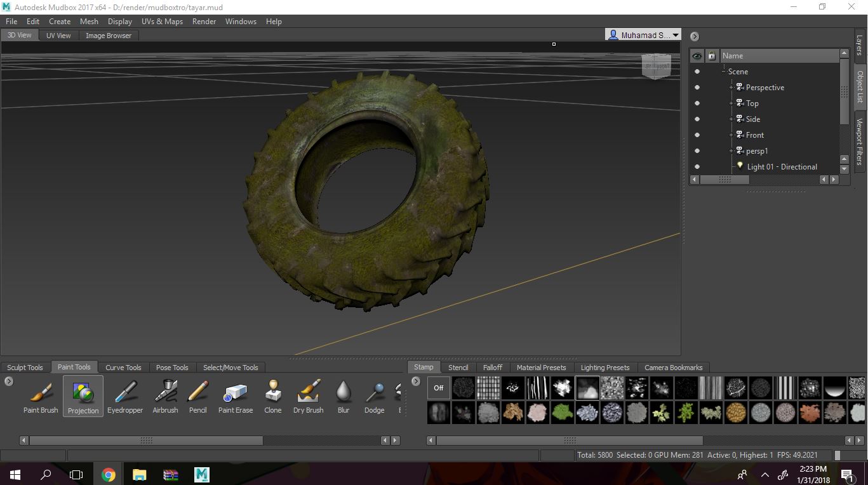Screen dimensions: 868x485
Task: Open the UVs & Maps menu
Action: point(162,21)
